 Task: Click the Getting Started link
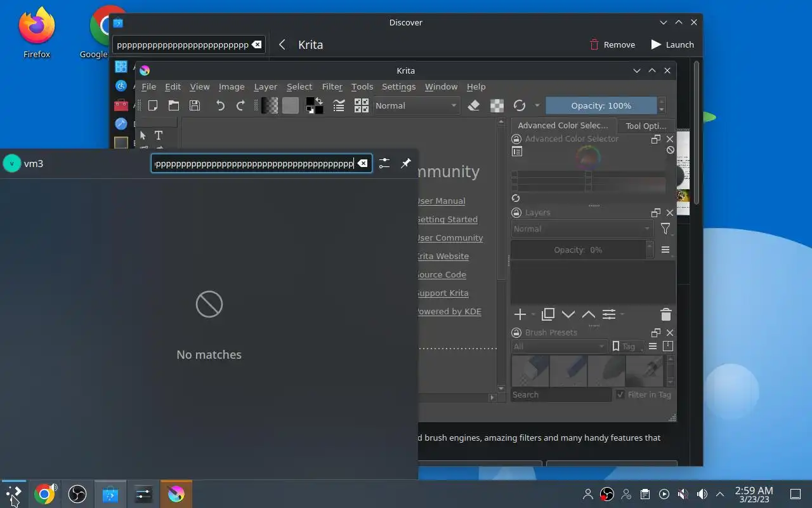(x=447, y=219)
